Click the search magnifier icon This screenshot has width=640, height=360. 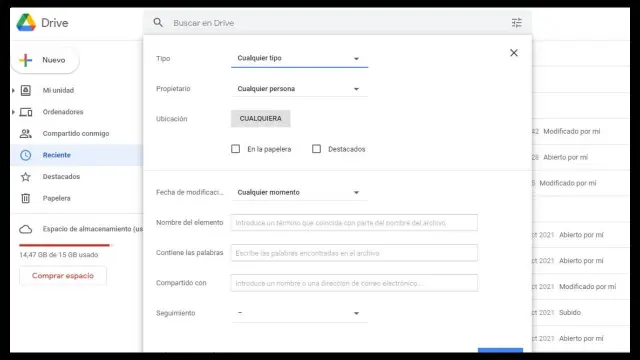[x=158, y=22]
